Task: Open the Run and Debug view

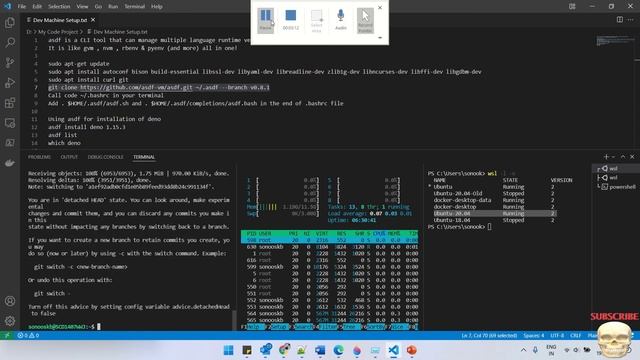Action: tap(10, 82)
